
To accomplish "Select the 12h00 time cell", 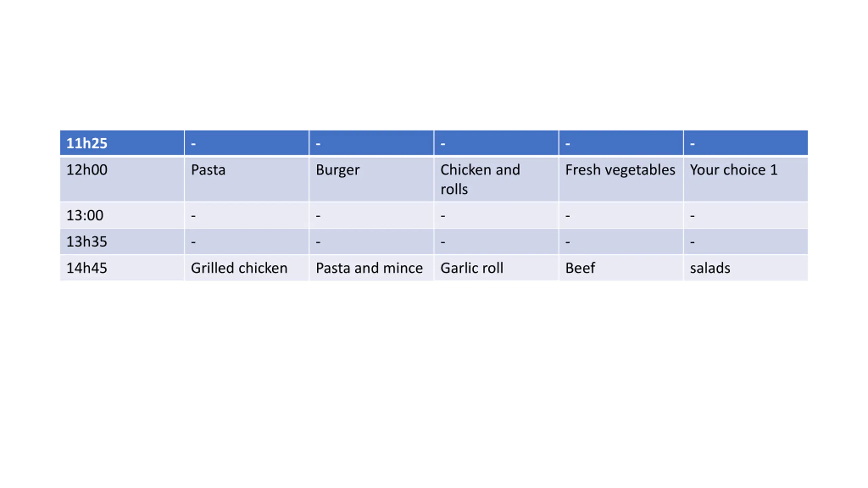I will tap(122, 179).
